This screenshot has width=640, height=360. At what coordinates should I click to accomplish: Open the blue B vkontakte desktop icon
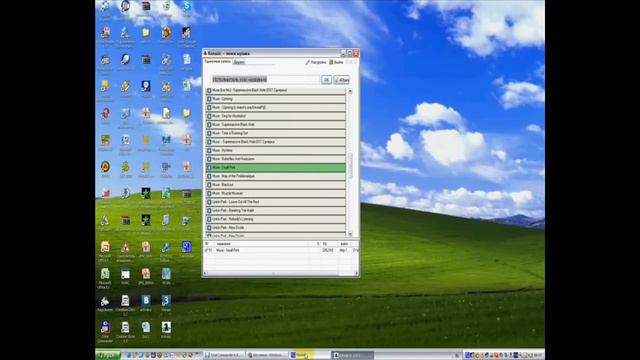point(146,301)
